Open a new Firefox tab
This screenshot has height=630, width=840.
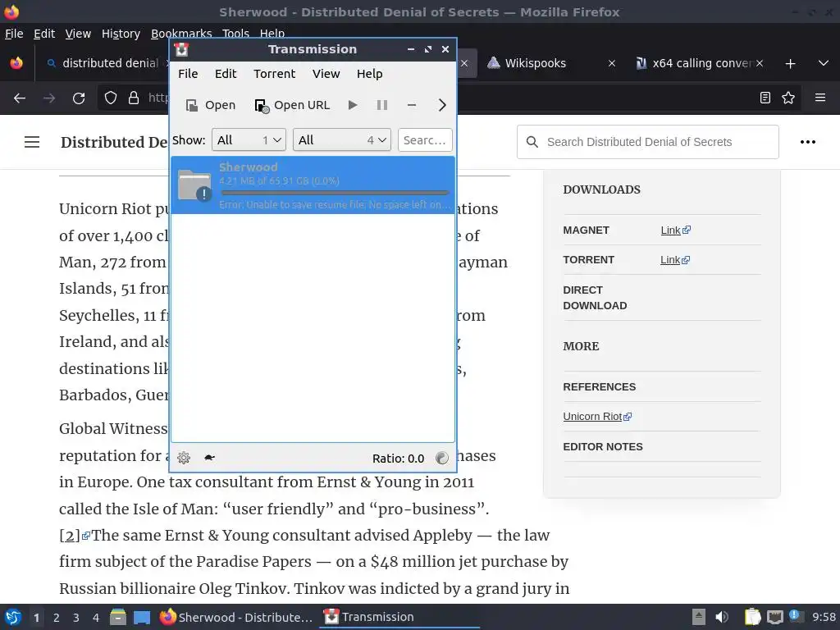tap(790, 64)
